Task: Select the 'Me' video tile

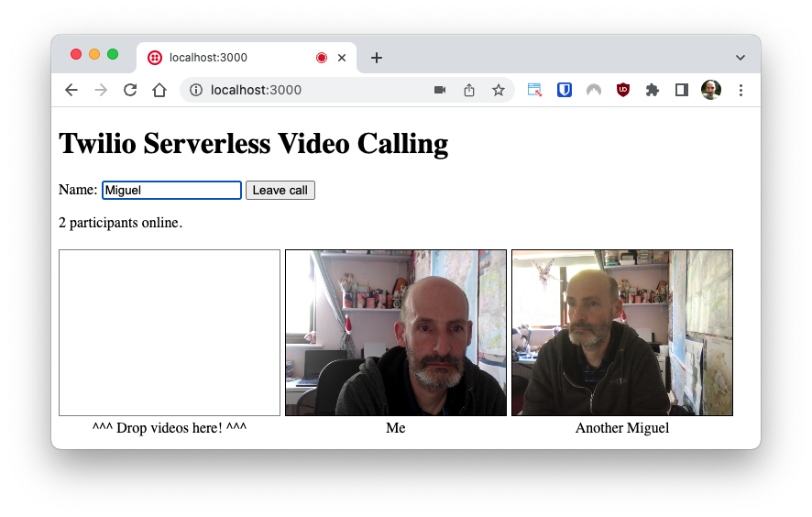Action: coord(396,333)
